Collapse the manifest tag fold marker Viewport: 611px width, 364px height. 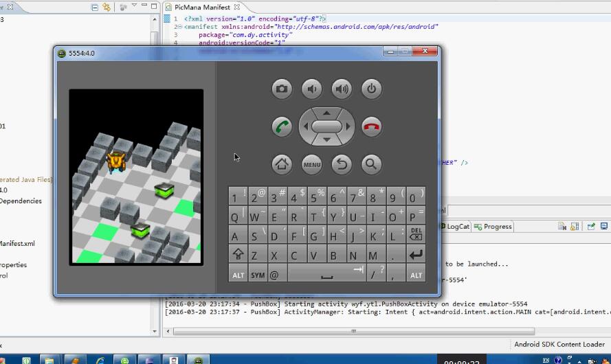[x=180, y=27]
